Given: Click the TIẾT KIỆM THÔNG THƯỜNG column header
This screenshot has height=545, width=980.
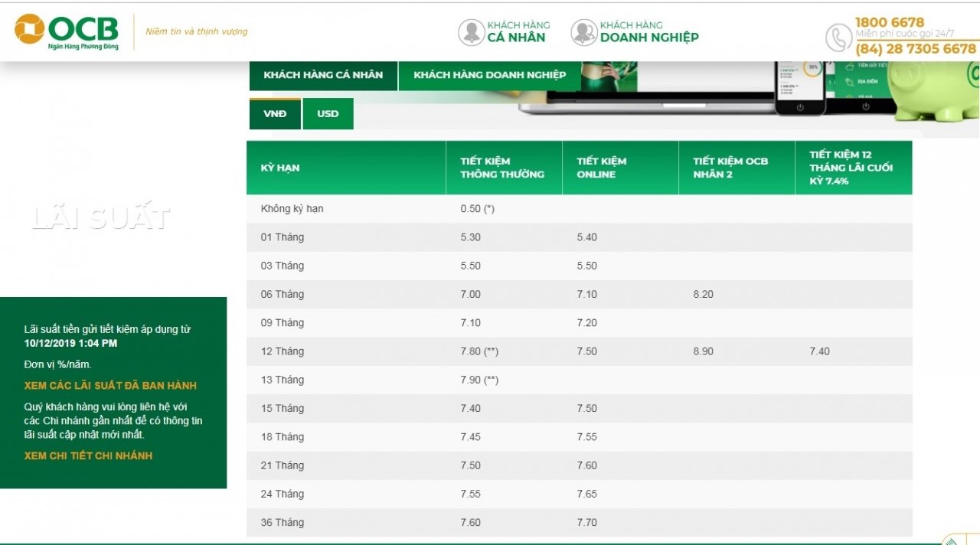Looking at the screenshot, I should coord(502,168).
